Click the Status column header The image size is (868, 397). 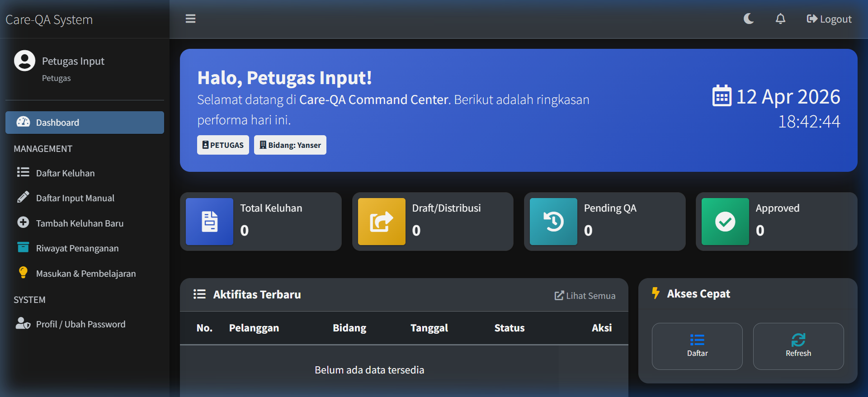[x=509, y=328]
